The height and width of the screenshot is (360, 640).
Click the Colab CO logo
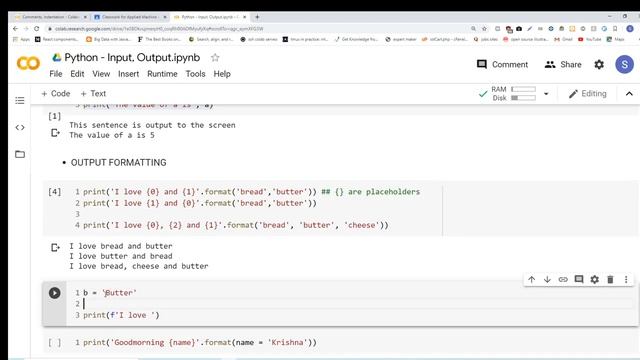coord(28,63)
